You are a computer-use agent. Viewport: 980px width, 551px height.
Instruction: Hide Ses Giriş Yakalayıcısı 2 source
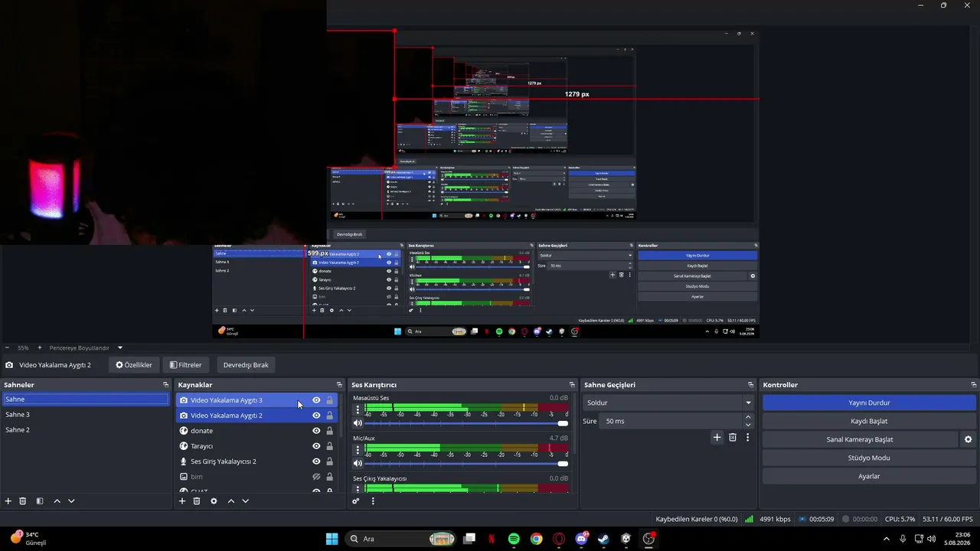click(x=316, y=461)
